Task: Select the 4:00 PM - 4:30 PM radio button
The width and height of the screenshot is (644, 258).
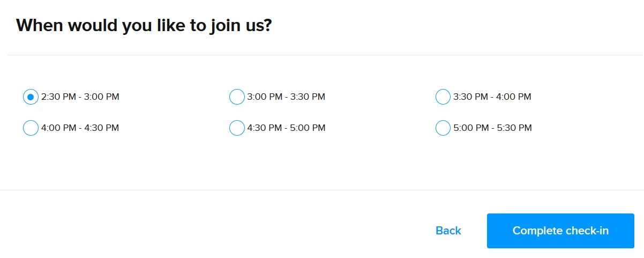Action: pyautogui.click(x=31, y=128)
